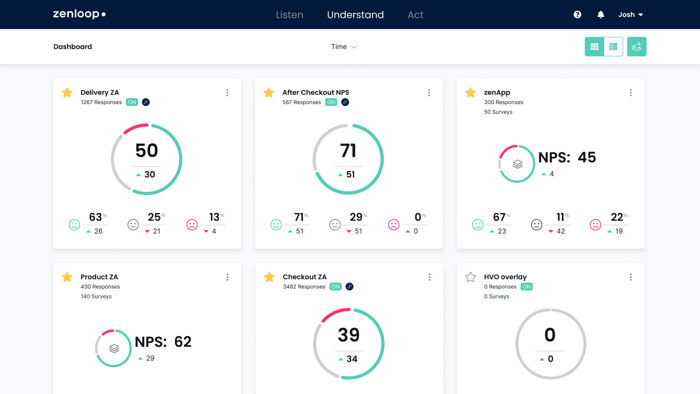Unstar the Checkout ZA card
700x394 pixels.
click(x=269, y=277)
